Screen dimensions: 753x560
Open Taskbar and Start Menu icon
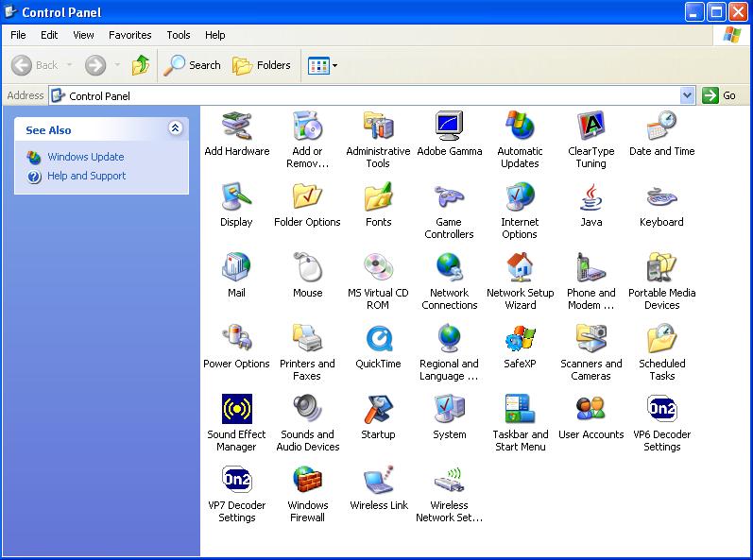coord(520,409)
